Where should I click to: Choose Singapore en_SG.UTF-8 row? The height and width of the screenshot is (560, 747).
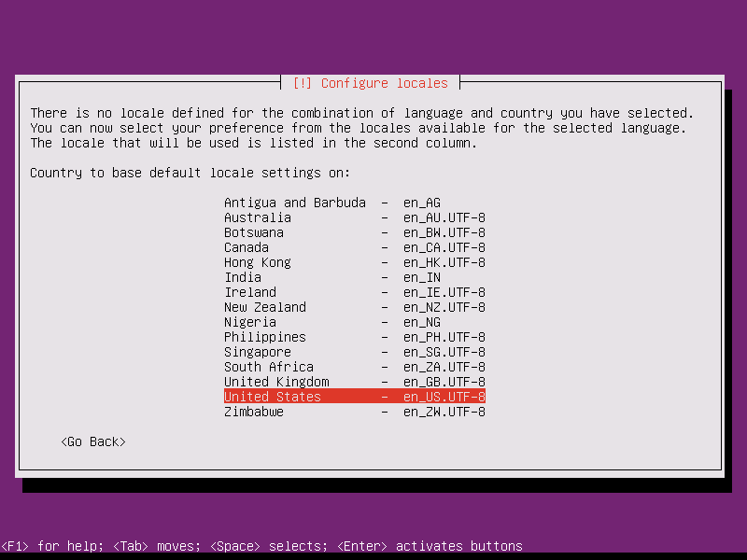coord(355,352)
